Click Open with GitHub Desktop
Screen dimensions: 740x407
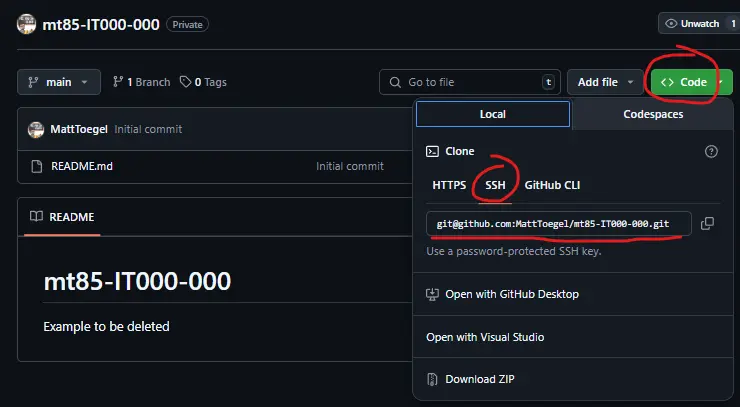point(512,294)
